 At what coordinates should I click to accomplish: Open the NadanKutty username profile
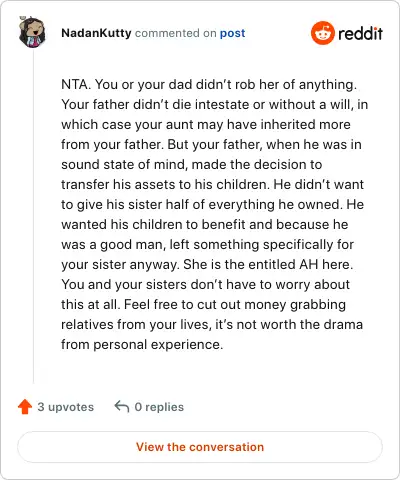[96, 33]
